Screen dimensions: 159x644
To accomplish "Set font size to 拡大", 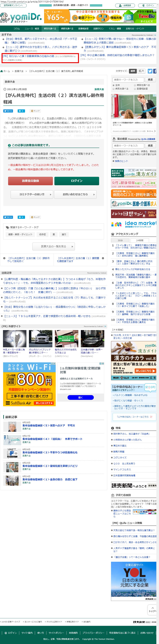I will click(141, 71).
